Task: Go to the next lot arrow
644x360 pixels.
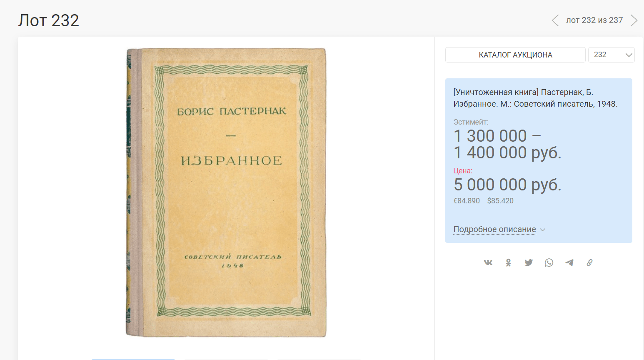Action: point(634,20)
